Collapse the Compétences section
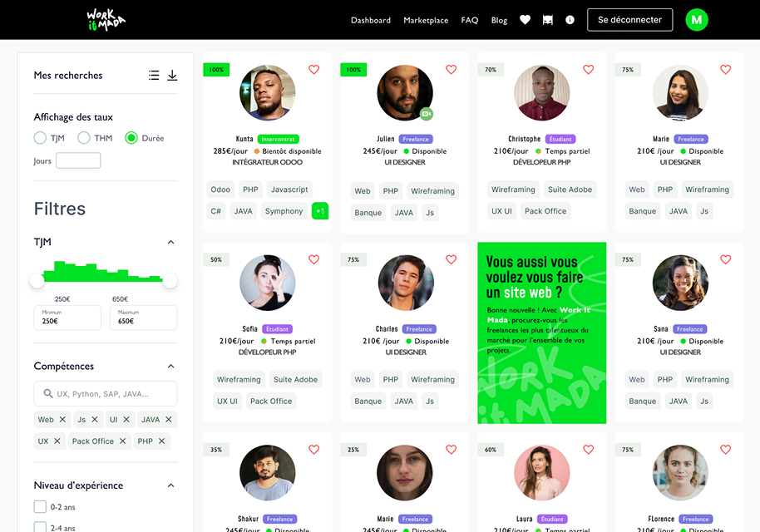The width and height of the screenshot is (760, 532). (170, 367)
